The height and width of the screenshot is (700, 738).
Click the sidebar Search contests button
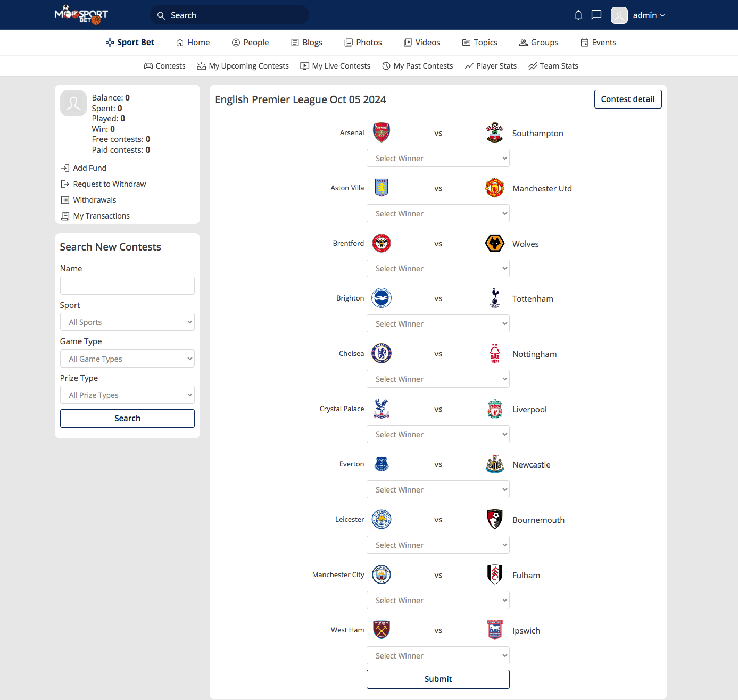(127, 418)
